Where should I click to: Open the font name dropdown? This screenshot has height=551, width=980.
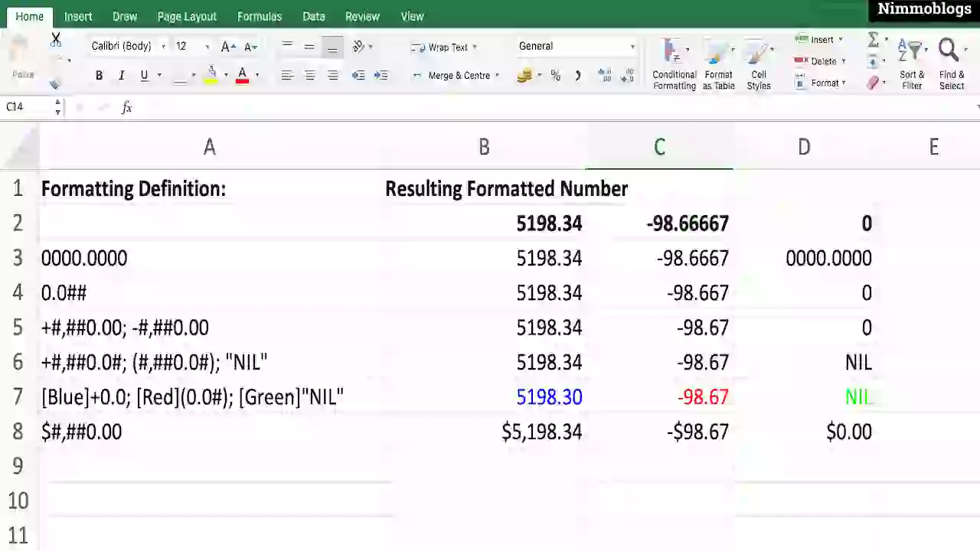tap(163, 46)
